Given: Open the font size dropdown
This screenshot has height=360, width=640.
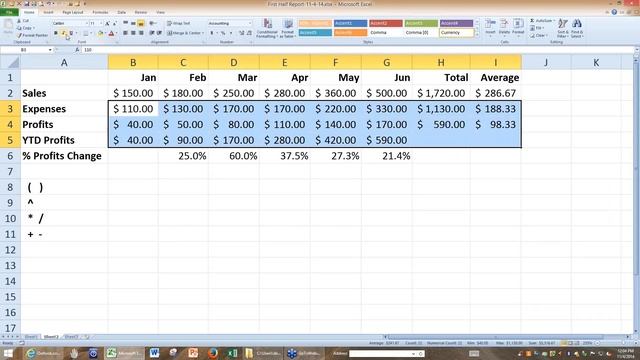Looking at the screenshot, I should [x=101, y=23].
